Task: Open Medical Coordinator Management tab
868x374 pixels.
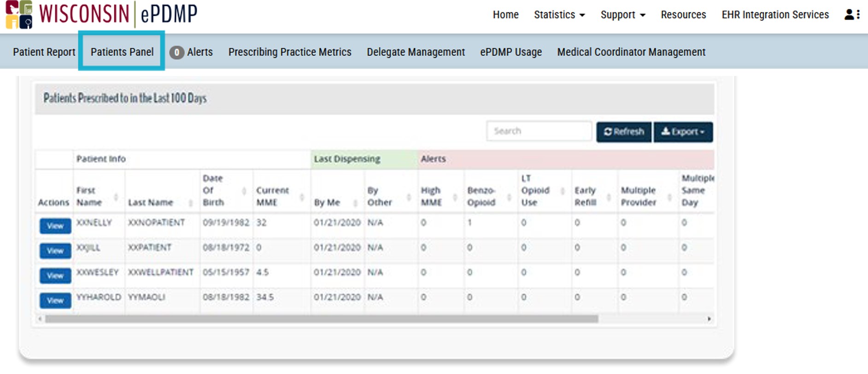Action: 631,52
